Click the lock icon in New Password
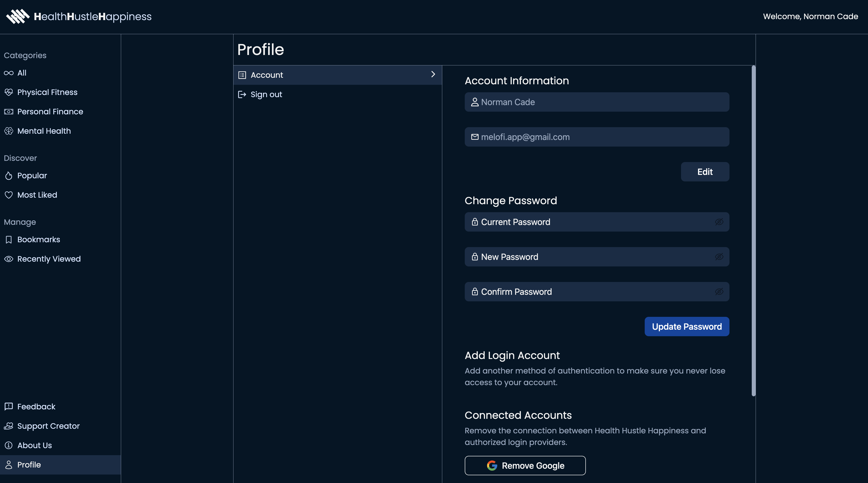Image resolution: width=868 pixels, height=483 pixels. click(x=475, y=257)
